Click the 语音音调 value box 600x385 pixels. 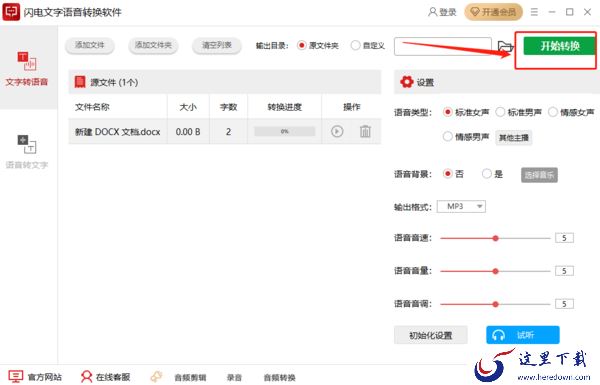pyautogui.click(x=564, y=304)
